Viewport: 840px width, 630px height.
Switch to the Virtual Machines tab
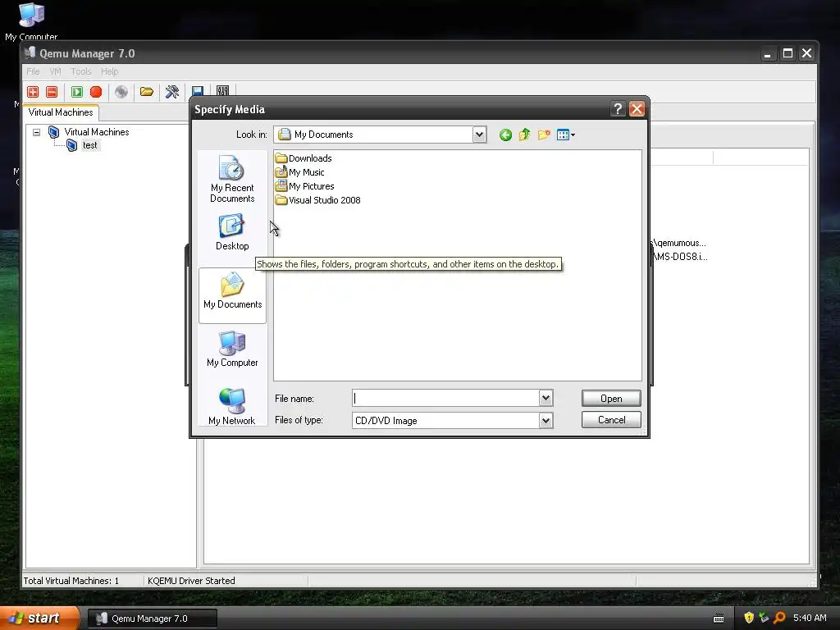(61, 112)
